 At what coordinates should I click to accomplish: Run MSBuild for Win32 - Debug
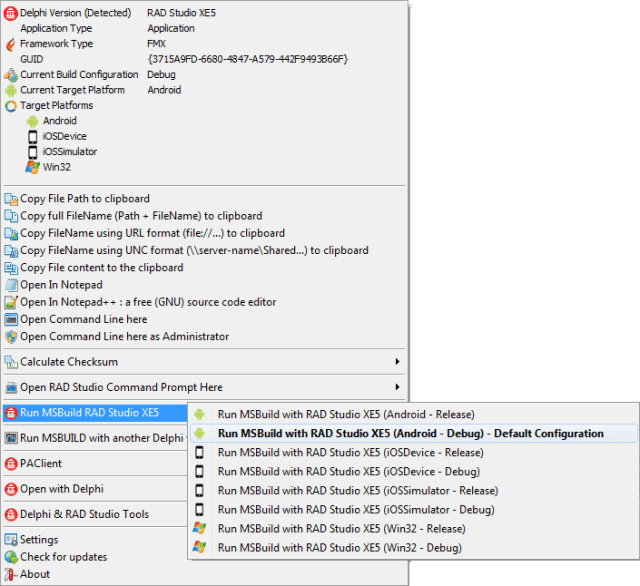[x=413, y=548]
